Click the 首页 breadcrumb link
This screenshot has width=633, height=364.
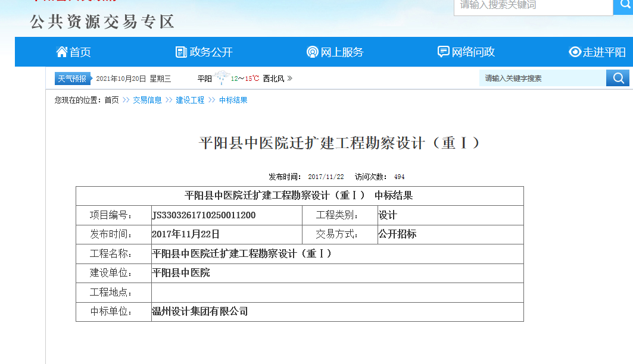pos(111,100)
